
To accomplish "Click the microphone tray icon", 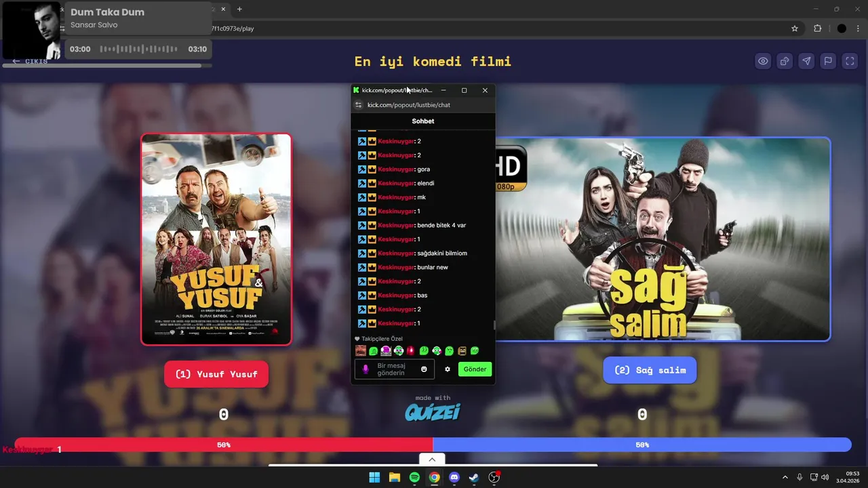I will pos(800,477).
